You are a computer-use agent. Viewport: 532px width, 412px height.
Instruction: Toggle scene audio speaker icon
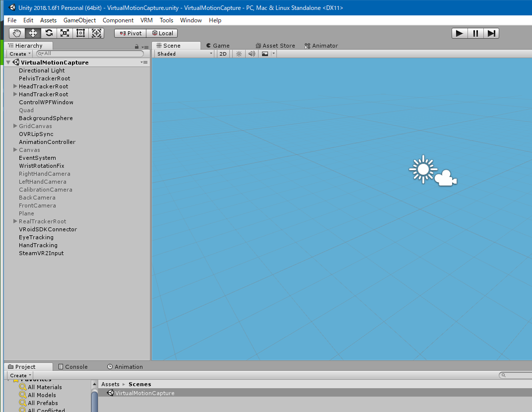(x=252, y=54)
